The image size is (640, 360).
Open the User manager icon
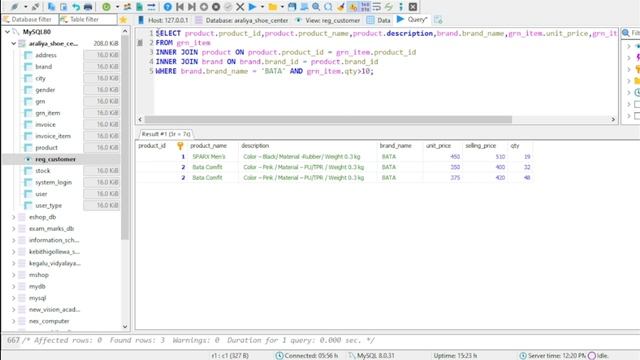(127, 7)
